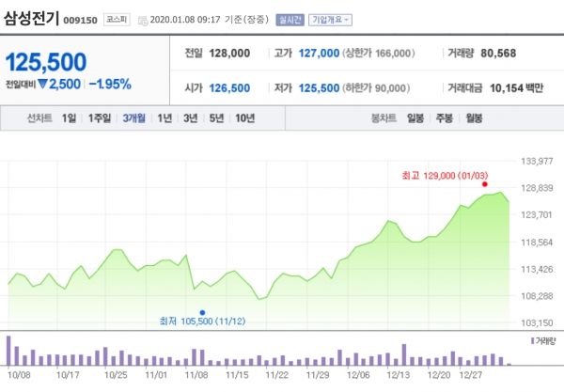Screen dimensions: 564x392
Task: Select the 3개월 line chart tab
Action: [x=134, y=118]
